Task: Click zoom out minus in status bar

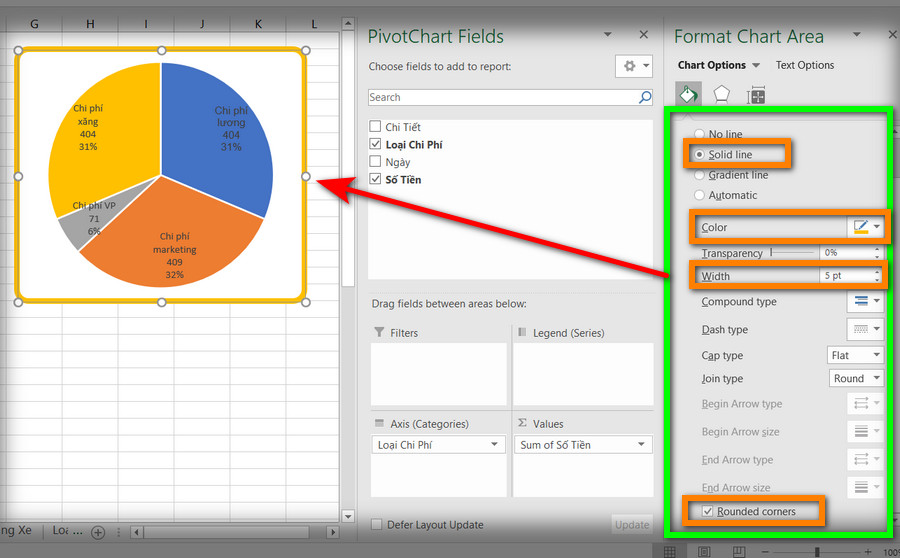Action: 765,552
